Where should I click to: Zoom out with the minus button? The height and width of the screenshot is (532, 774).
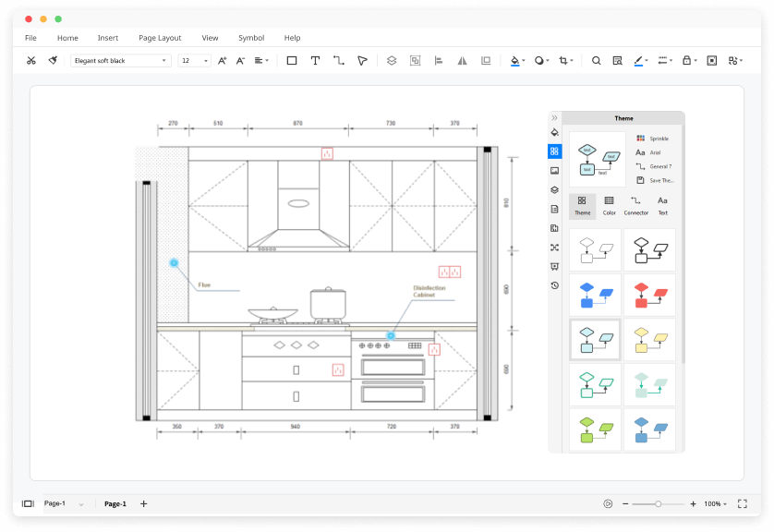[x=625, y=504]
